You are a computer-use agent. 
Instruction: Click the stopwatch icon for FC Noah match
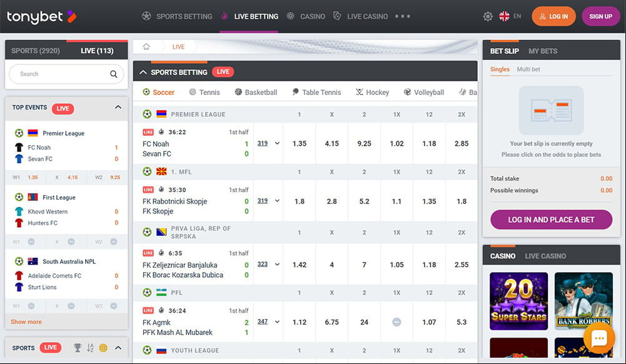tap(161, 132)
